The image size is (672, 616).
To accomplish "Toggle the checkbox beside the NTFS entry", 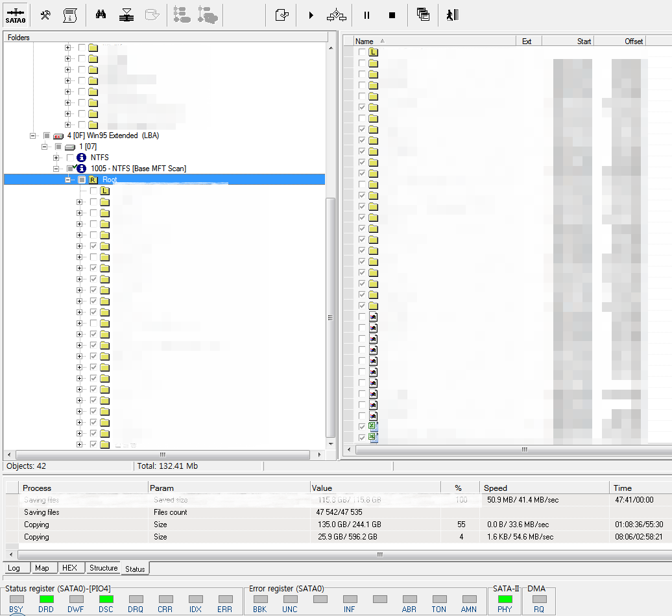I will (x=70, y=158).
